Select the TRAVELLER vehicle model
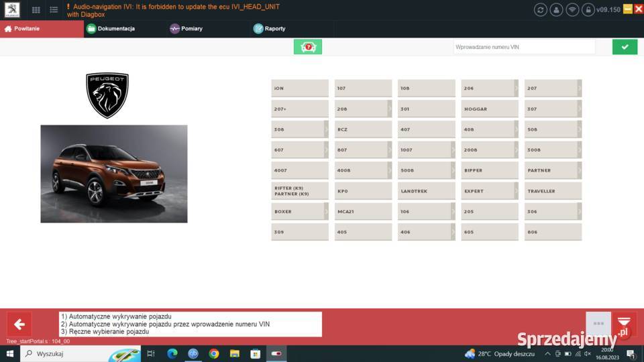 pos(553,191)
